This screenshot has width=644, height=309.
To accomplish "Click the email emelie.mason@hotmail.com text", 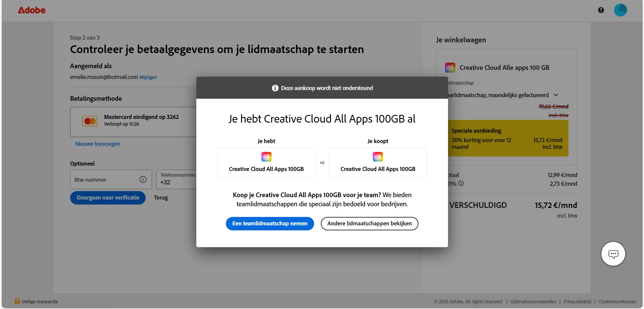I will pos(104,77).
